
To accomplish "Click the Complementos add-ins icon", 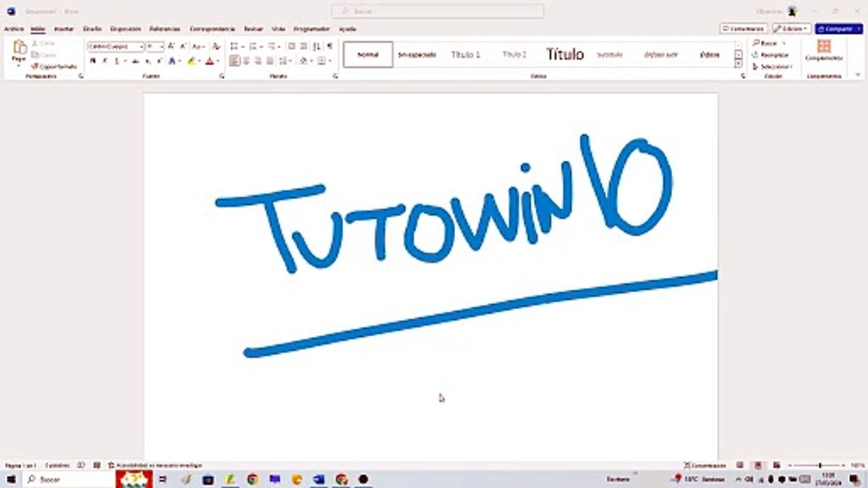I will click(x=824, y=46).
